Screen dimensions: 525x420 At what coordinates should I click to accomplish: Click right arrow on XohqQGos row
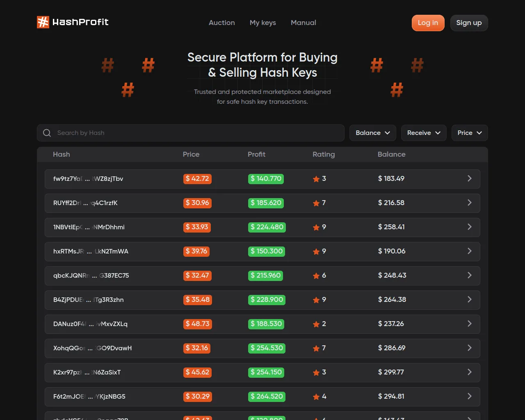pyautogui.click(x=470, y=348)
